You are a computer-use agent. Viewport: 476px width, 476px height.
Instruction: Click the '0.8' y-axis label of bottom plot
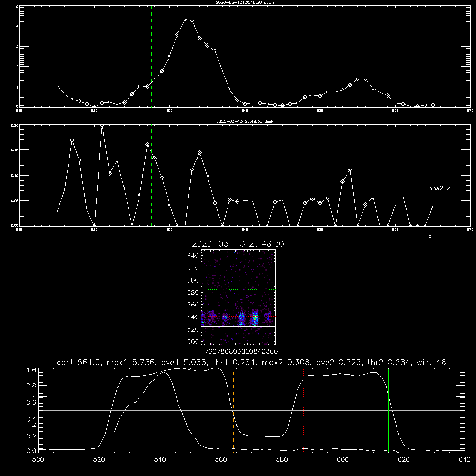click(31, 386)
